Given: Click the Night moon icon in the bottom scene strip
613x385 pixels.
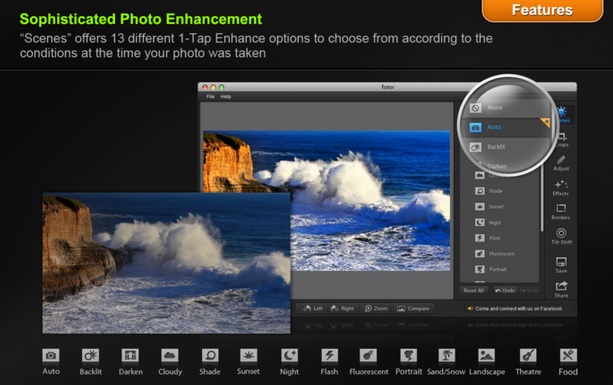Looking at the screenshot, I should 289,355.
